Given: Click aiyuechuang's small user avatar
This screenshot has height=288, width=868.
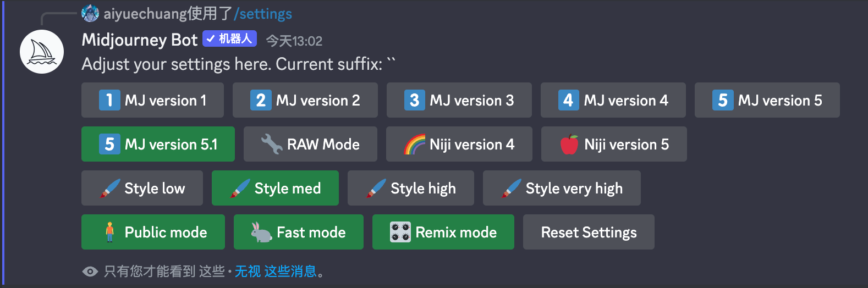Looking at the screenshot, I should [90, 13].
